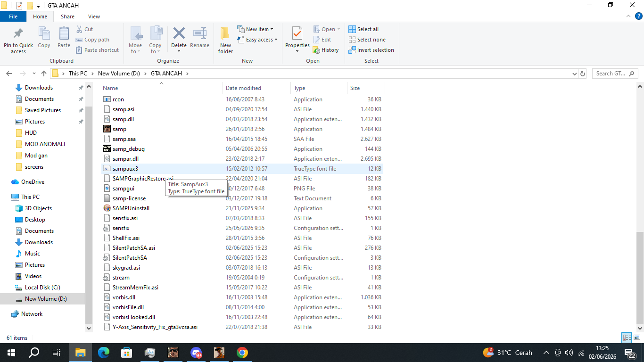Click the Edit command in Open group
Image resolution: width=644 pixels, height=362 pixels.
click(322, 40)
